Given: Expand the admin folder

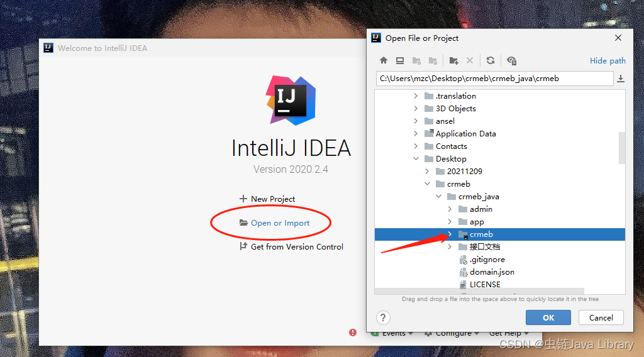Looking at the screenshot, I should [450, 209].
